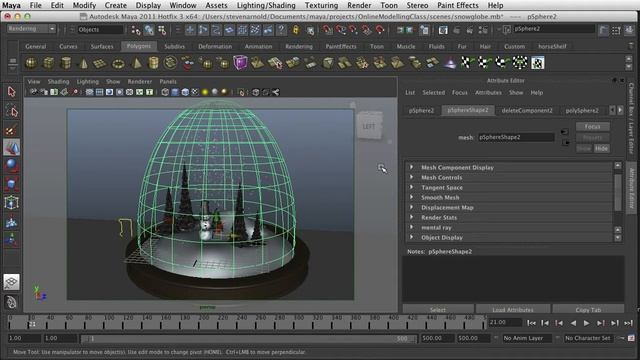The height and width of the screenshot is (360, 640).
Task: Click the LEFT face of view cube
Action: coord(369,127)
